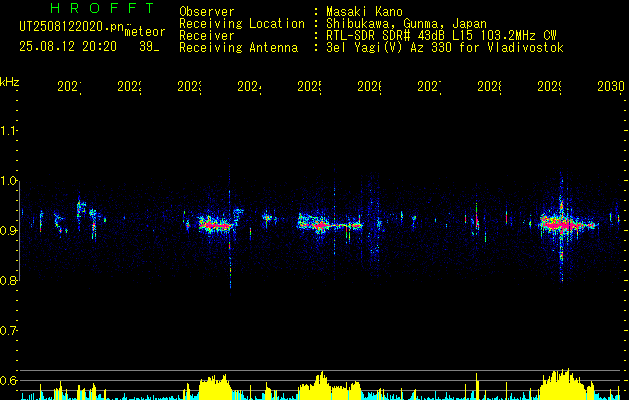Click the word 'meteor' under the filename
The width and height of the screenshot is (629, 400).
(145, 32)
